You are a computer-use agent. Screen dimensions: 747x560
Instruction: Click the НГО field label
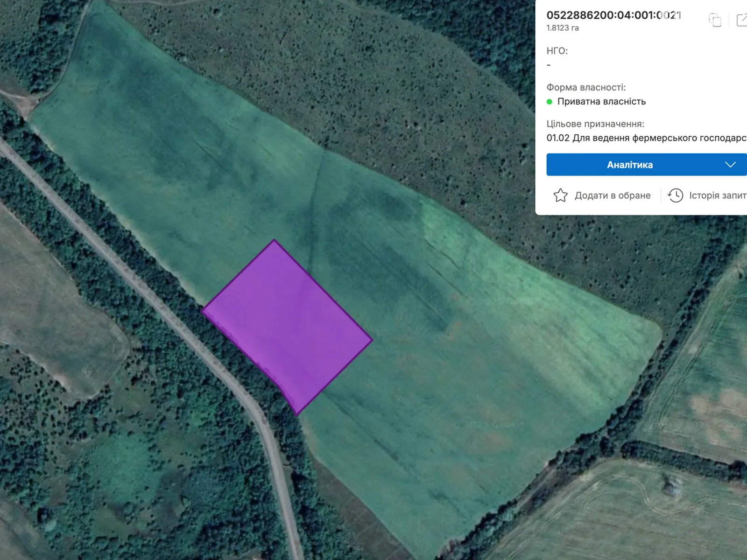click(x=557, y=51)
